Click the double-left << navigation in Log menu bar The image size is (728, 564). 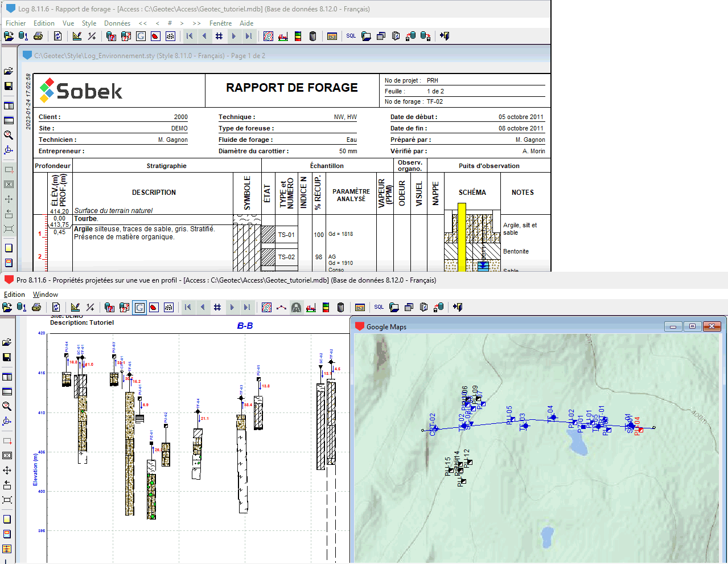click(x=143, y=23)
